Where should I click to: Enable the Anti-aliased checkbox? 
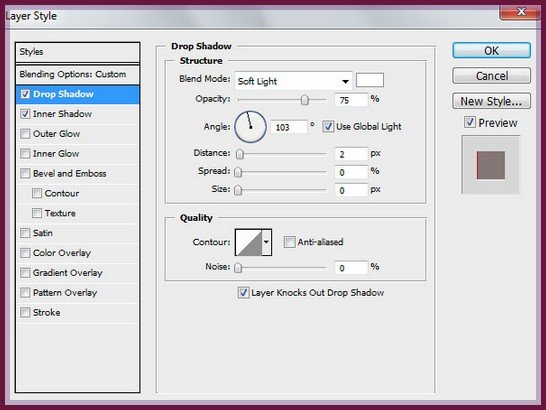click(x=289, y=242)
